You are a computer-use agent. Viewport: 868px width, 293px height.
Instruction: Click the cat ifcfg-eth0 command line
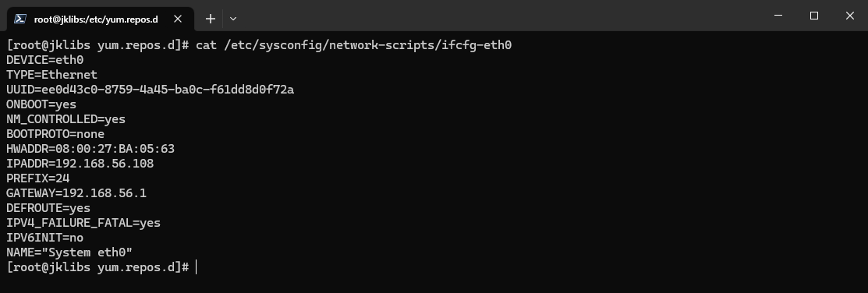(259, 44)
